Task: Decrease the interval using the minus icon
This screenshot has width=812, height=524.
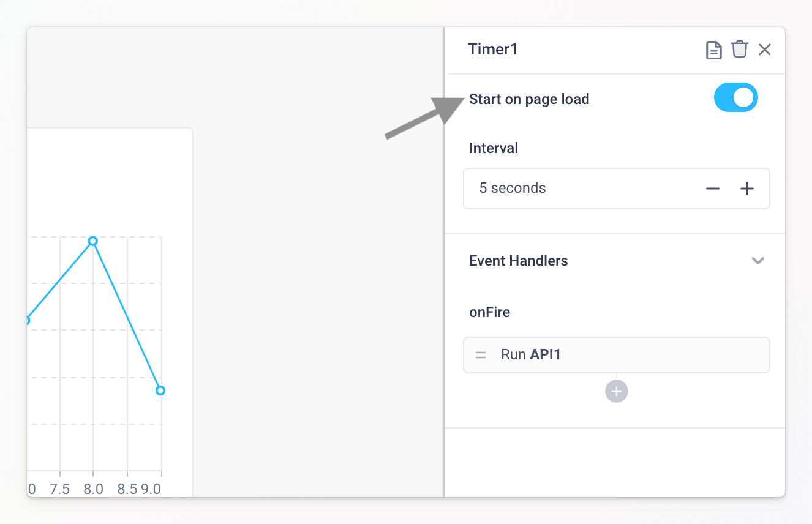Action: click(x=713, y=189)
